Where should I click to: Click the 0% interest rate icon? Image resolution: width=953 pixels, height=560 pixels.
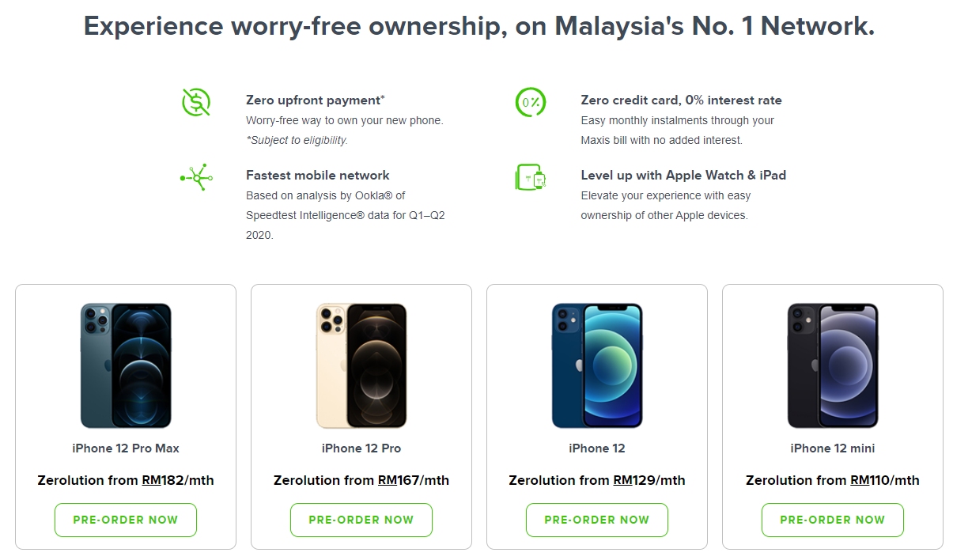(x=530, y=102)
